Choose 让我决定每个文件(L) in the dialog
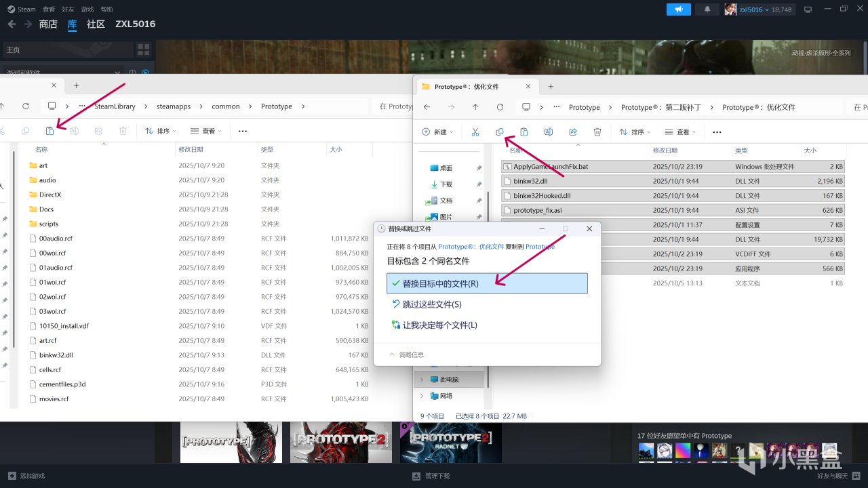The image size is (868, 488). [x=487, y=325]
